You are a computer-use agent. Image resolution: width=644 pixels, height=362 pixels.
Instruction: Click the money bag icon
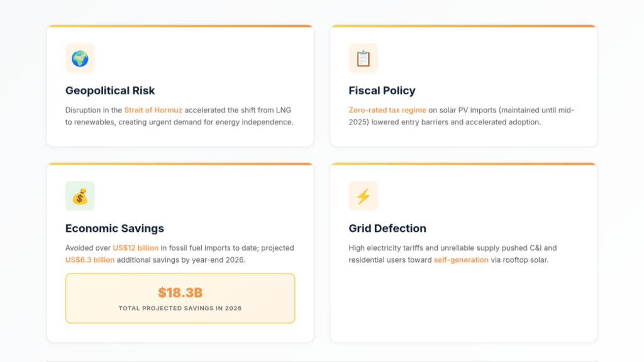(x=80, y=196)
